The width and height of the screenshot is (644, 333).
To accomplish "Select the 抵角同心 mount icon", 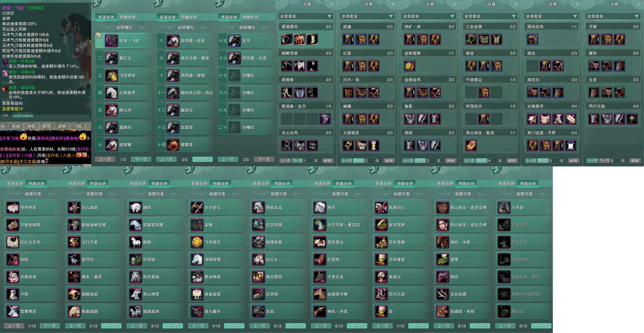I will point(381,208).
